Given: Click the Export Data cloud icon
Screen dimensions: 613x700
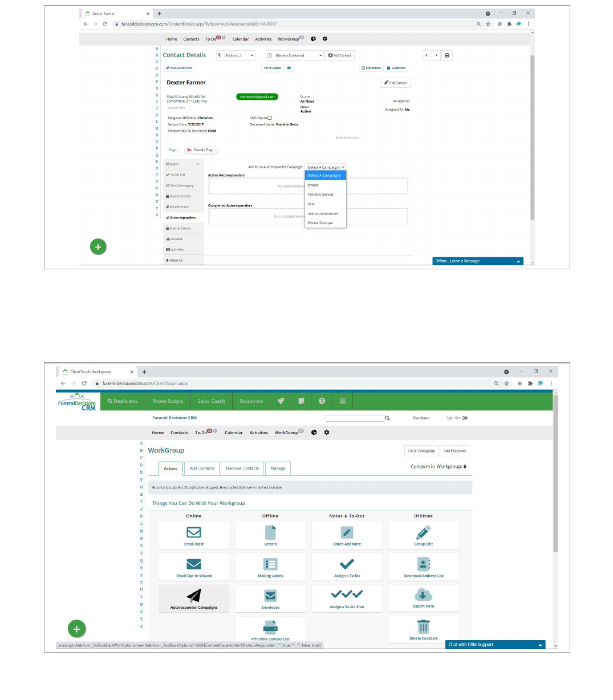Looking at the screenshot, I should point(423,596).
